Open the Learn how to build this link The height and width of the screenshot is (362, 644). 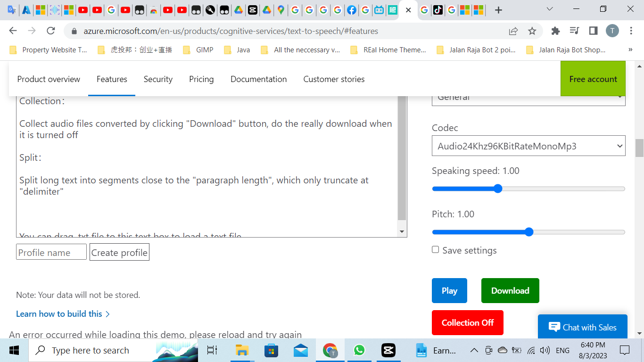pos(59,313)
